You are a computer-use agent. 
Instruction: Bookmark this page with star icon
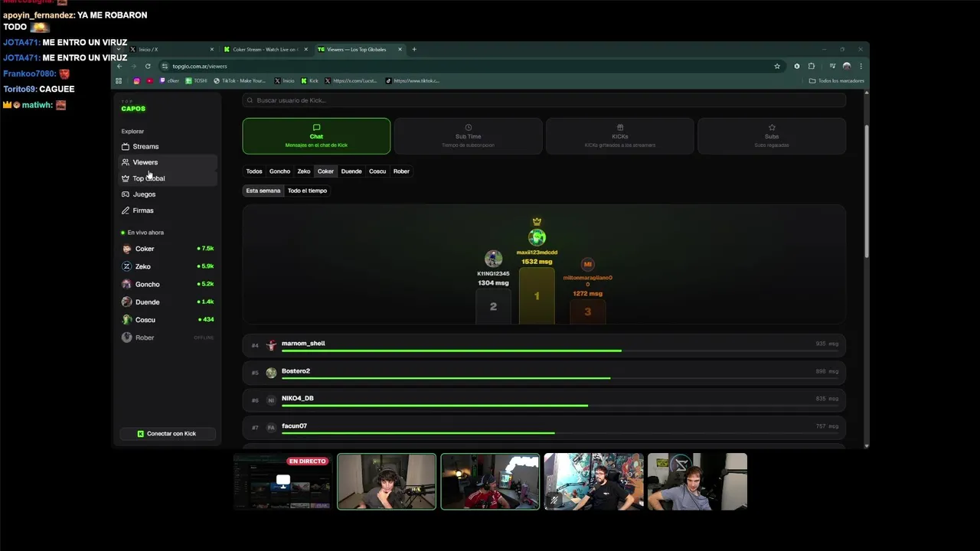tap(777, 66)
